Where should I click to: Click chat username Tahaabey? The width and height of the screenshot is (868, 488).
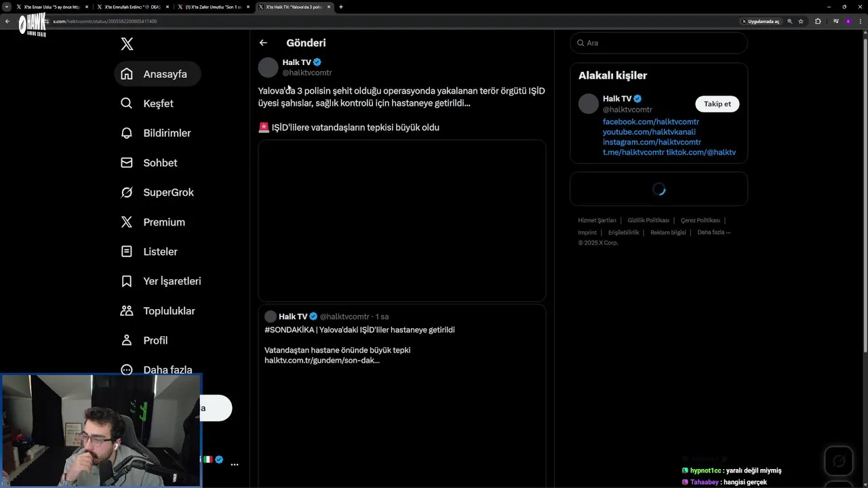(x=705, y=483)
